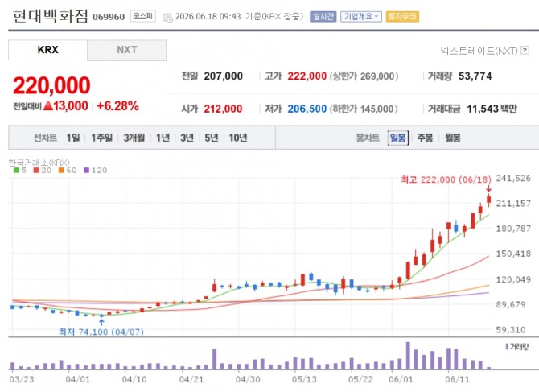Click the low price 206,500

(x=307, y=109)
